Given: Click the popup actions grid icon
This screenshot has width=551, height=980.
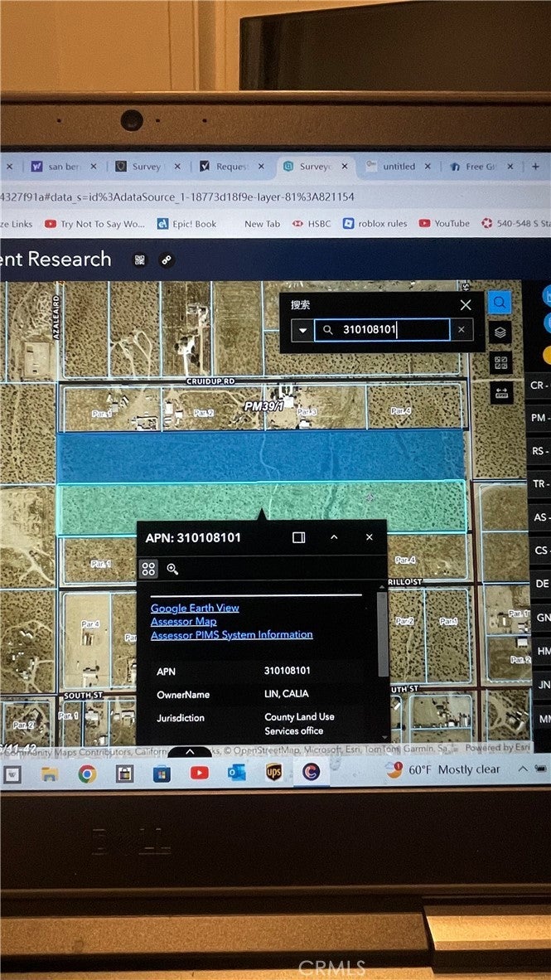Looking at the screenshot, I should point(148,569).
